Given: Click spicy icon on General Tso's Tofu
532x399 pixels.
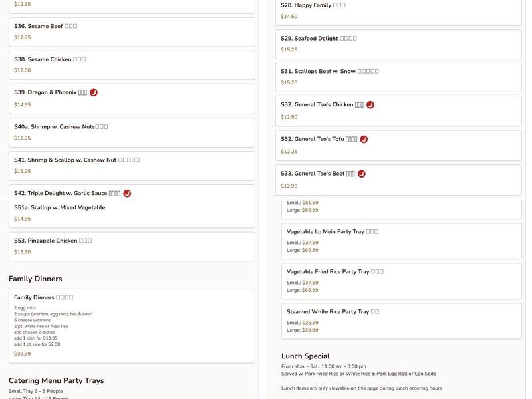Looking at the screenshot, I should click(x=364, y=140).
